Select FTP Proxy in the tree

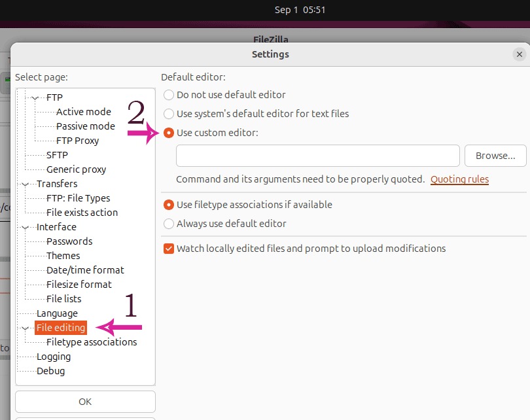tap(77, 141)
